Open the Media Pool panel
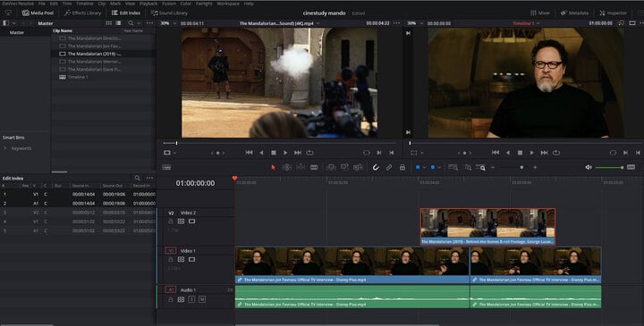The image size is (644, 326). coord(38,13)
